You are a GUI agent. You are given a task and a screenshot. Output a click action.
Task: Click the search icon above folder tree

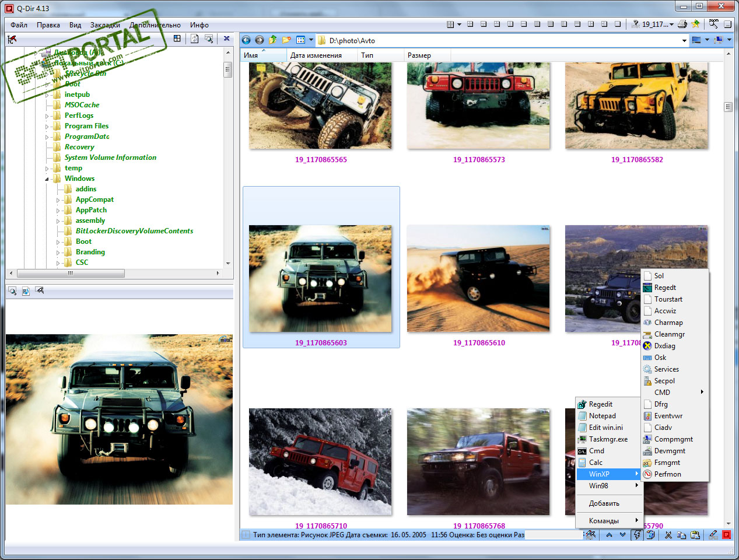[209, 38]
